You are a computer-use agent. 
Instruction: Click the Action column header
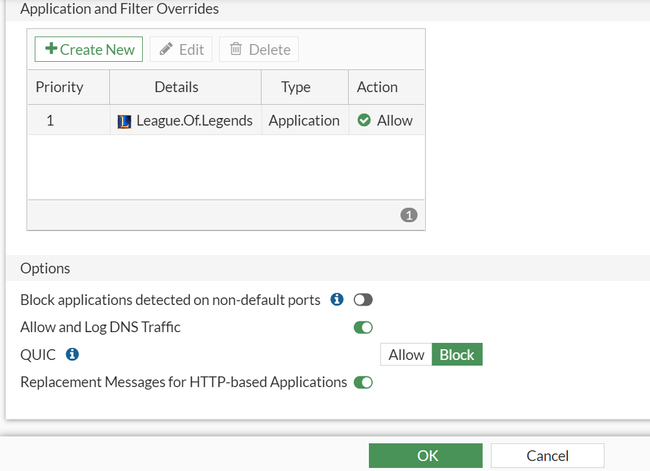377,87
